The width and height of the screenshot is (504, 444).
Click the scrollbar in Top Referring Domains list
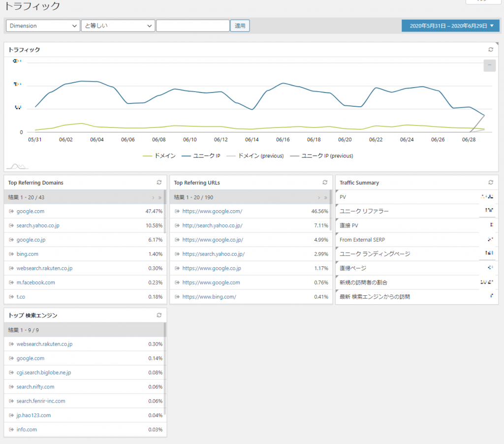pos(165,217)
